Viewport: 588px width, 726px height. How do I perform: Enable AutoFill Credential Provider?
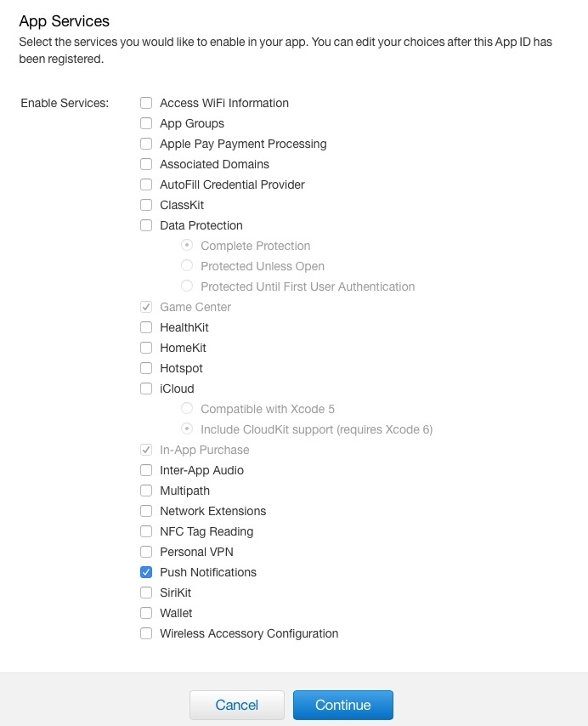(146, 184)
